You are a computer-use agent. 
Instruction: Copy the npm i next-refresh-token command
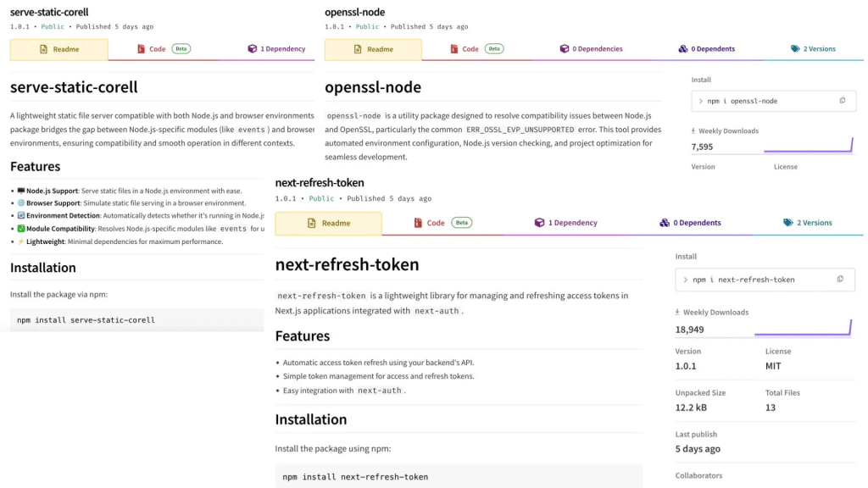(x=840, y=280)
